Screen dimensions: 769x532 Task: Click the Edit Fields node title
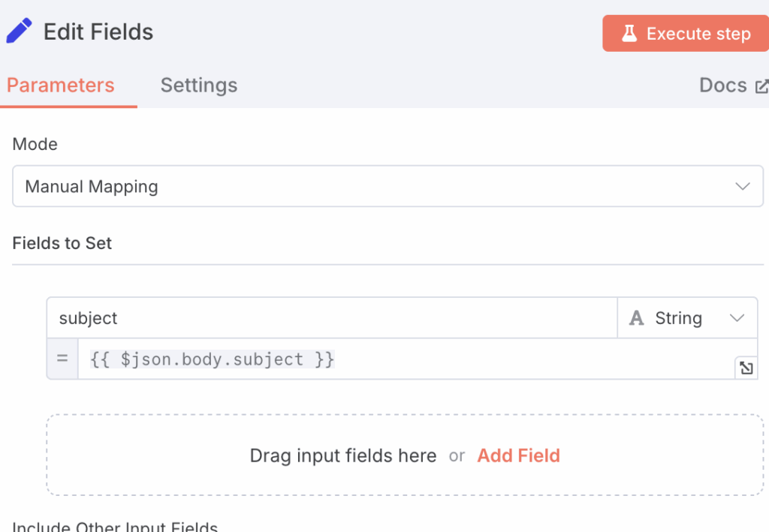tap(98, 32)
